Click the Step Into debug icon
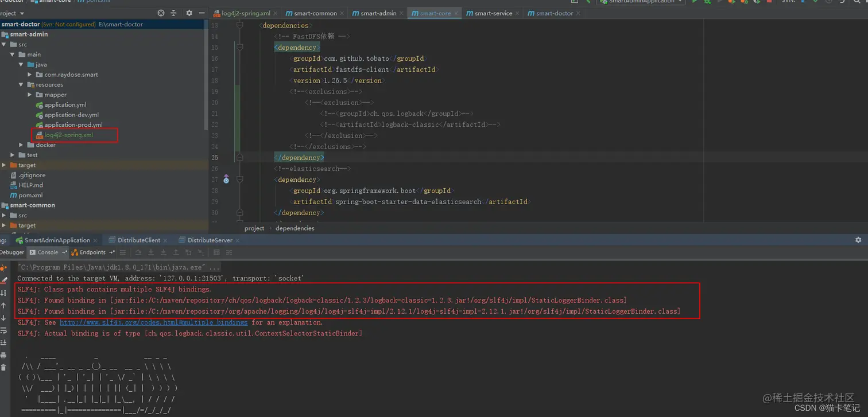This screenshot has width=868, height=417. pos(151,252)
